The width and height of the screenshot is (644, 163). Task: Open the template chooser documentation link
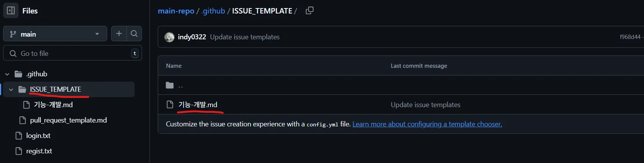427,124
